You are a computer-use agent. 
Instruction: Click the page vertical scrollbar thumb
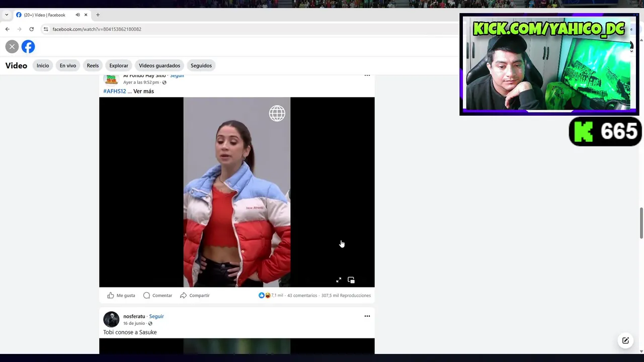(x=641, y=223)
